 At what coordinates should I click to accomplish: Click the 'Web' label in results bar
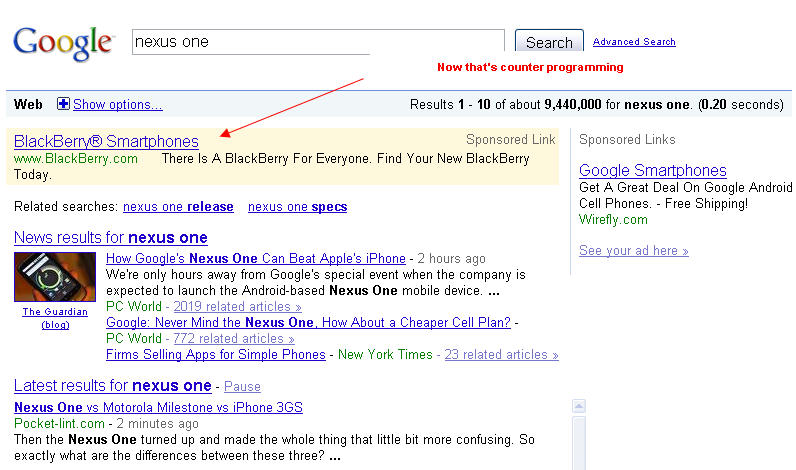point(28,105)
